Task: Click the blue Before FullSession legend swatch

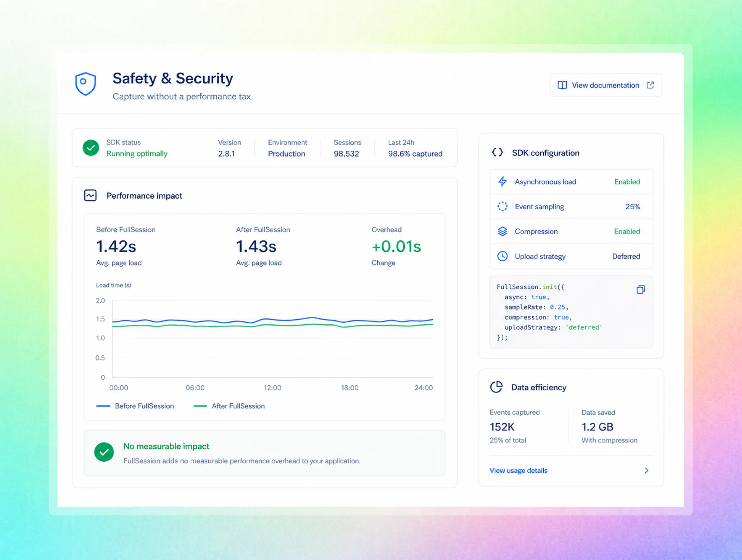Action: [x=103, y=406]
